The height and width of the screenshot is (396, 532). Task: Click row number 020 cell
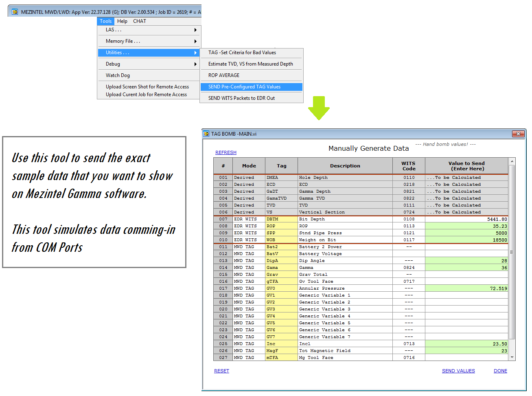click(x=223, y=309)
